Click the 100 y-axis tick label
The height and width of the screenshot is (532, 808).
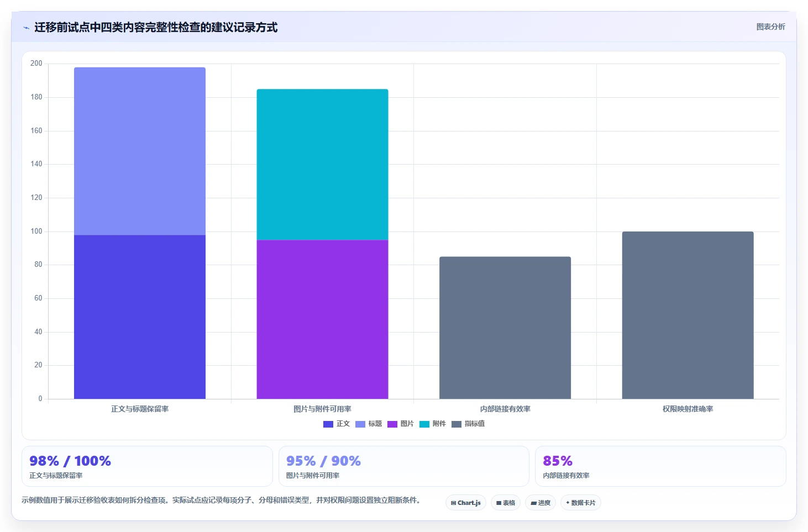pos(36,231)
